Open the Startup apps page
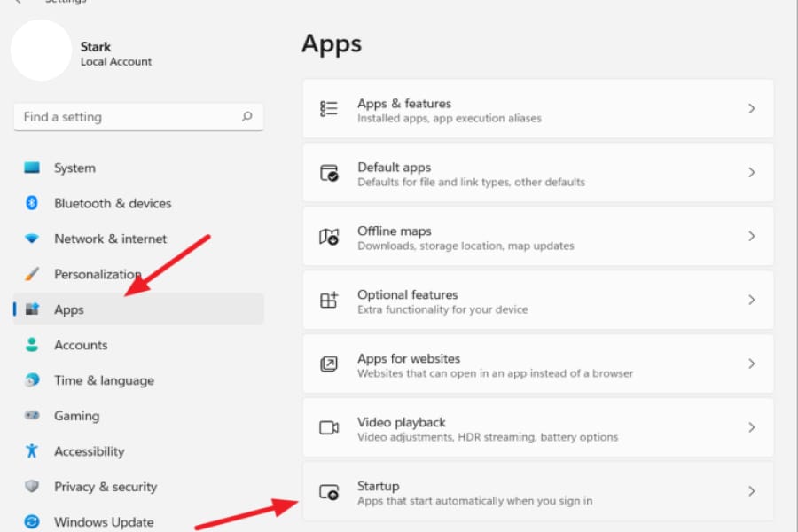 pos(538,491)
